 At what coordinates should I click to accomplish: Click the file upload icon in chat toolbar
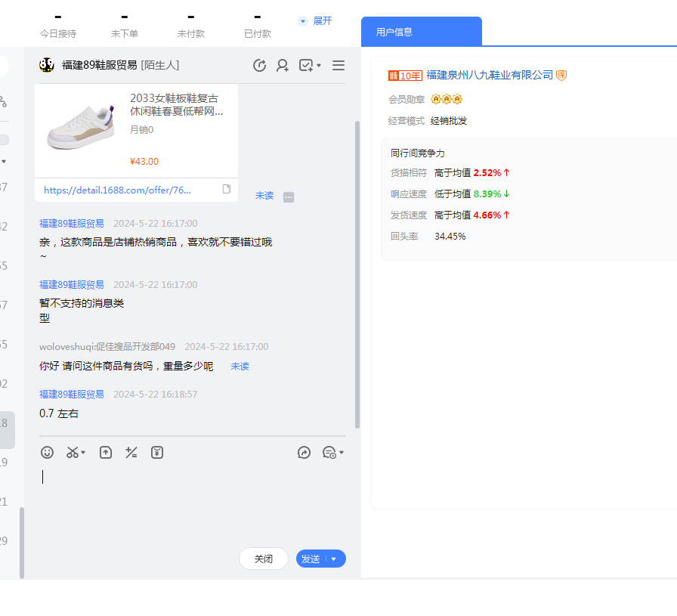point(106,453)
